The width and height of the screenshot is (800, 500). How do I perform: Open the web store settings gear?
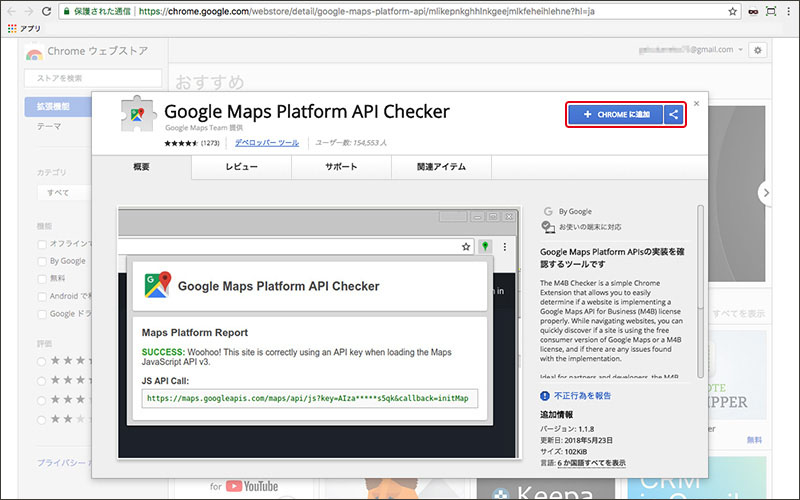click(758, 50)
